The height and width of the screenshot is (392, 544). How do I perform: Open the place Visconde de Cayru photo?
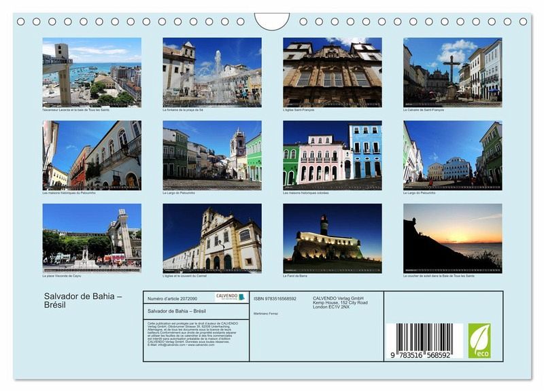coord(92,238)
